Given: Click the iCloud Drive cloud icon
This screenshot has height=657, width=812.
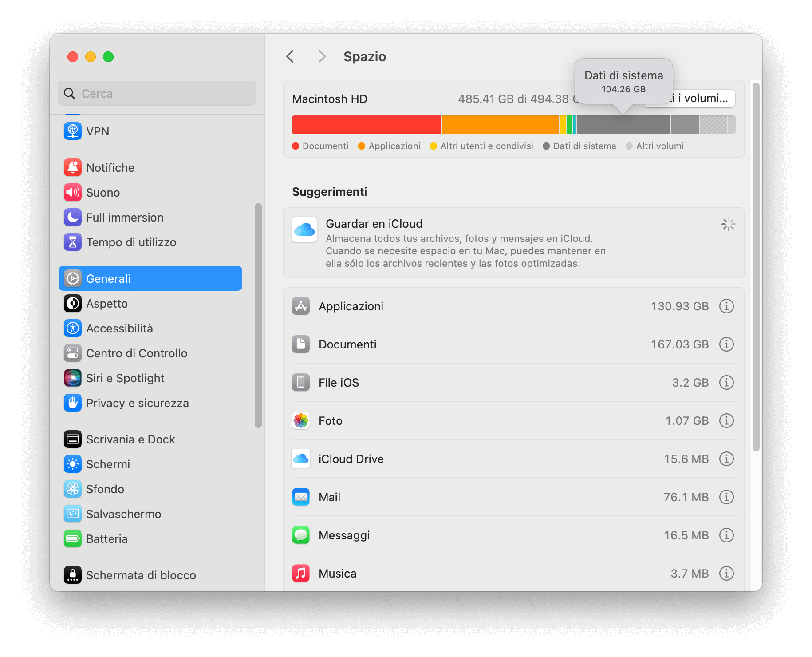Looking at the screenshot, I should [x=301, y=459].
